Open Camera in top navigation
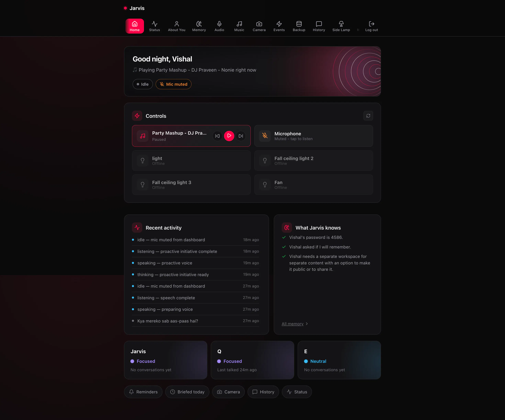This screenshot has width=505, height=420. tap(259, 26)
